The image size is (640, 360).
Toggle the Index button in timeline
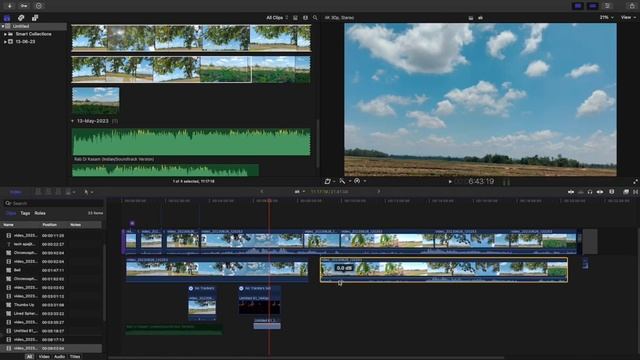[16, 192]
